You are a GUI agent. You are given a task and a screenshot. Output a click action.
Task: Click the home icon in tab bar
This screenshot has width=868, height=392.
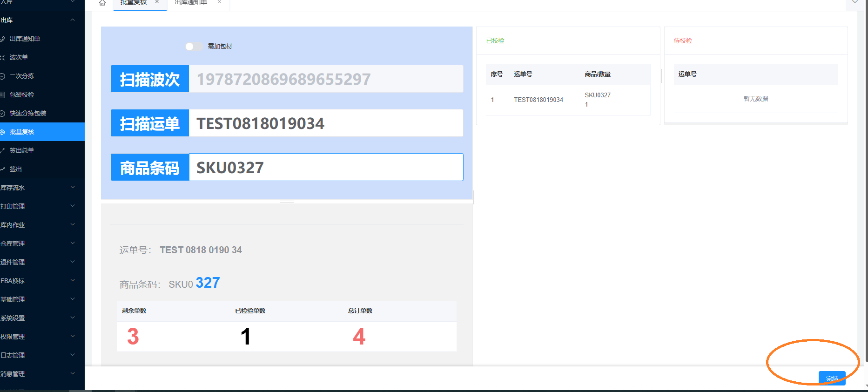click(102, 3)
